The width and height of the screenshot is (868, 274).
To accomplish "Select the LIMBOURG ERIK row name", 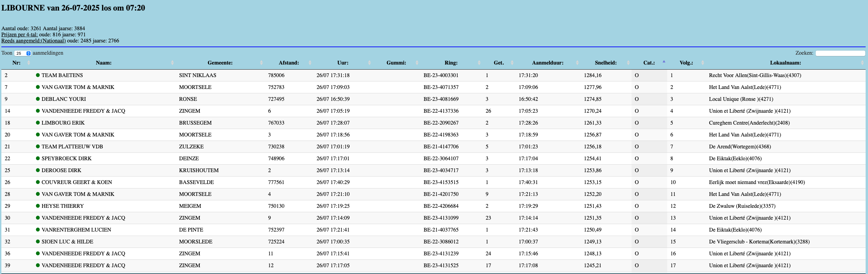I will (x=63, y=123).
